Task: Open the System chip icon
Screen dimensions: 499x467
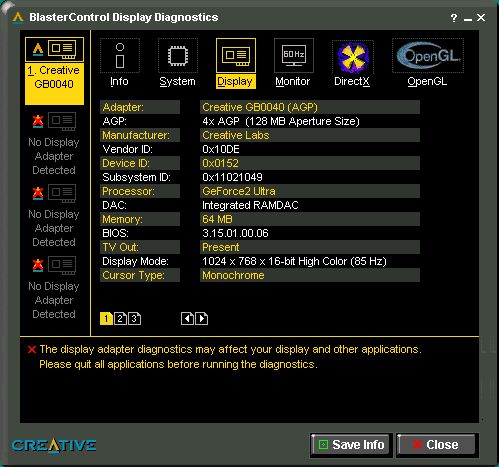Action: click(x=178, y=55)
